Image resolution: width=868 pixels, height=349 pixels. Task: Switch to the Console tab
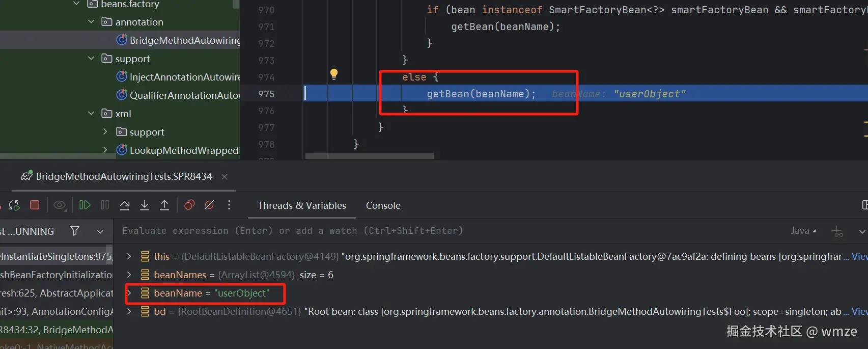pyautogui.click(x=383, y=205)
